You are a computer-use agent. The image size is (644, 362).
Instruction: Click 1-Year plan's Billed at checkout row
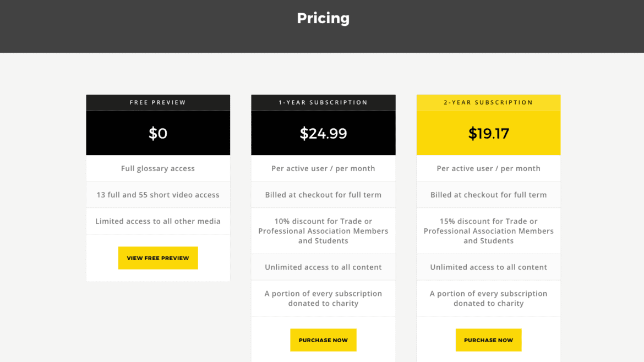click(323, 195)
